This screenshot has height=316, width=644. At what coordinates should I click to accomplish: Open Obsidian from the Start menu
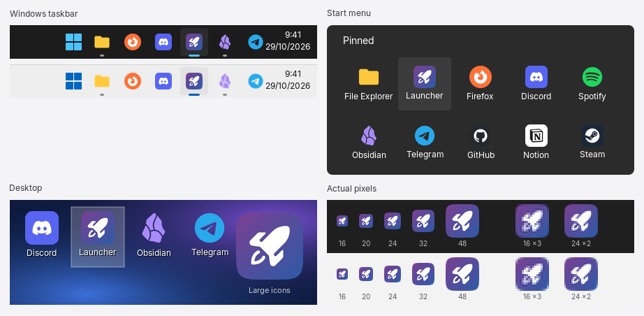pos(369,142)
